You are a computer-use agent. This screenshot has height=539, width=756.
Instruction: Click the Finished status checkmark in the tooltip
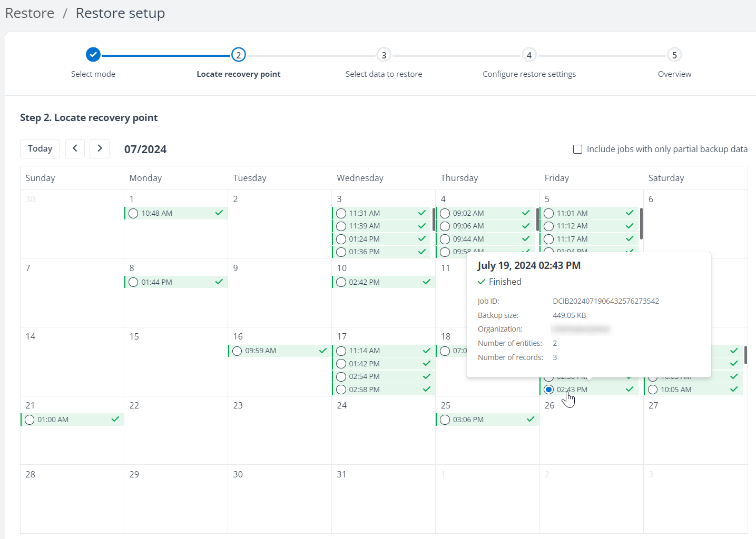click(x=481, y=282)
